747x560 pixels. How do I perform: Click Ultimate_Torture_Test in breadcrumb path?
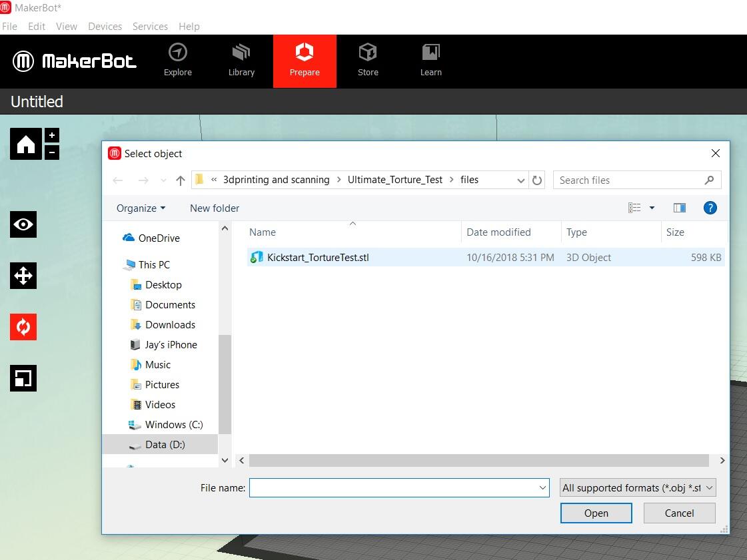395,180
